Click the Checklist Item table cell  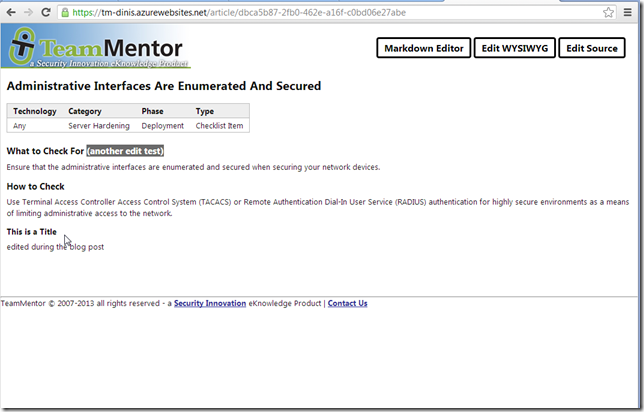(219, 125)
